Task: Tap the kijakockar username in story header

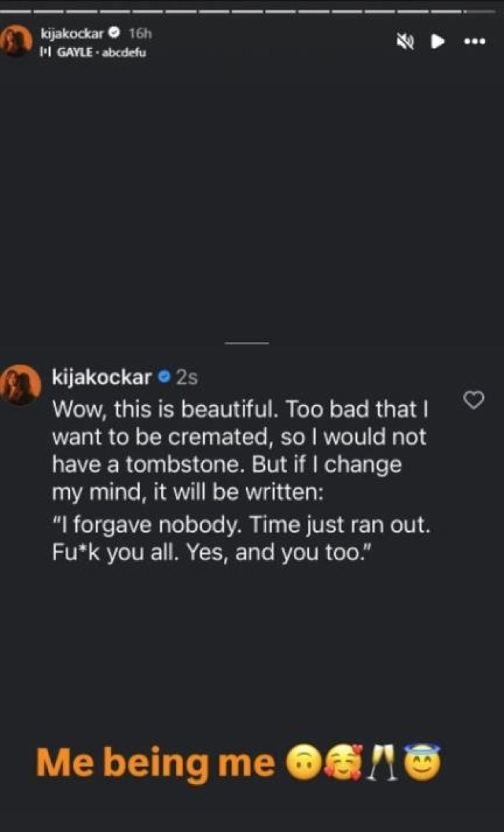Action: [x=72, y=33]
